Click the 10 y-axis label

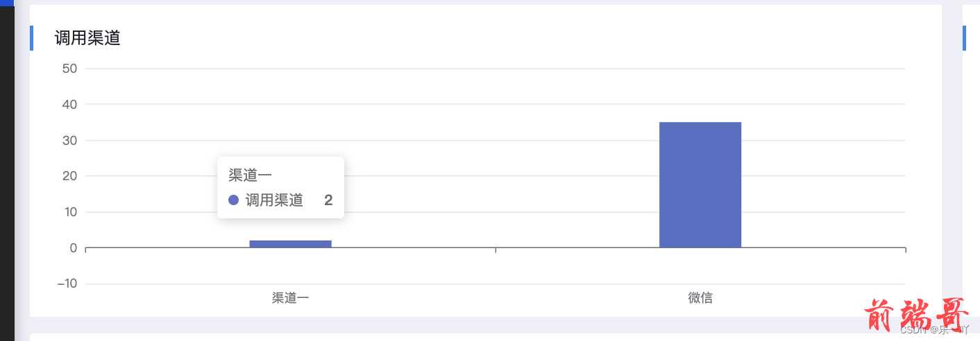click(70, 212)
